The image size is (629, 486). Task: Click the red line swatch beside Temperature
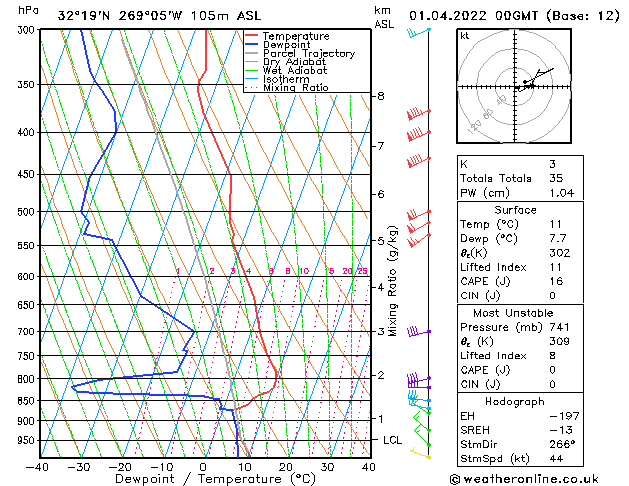tap(252, 36)
